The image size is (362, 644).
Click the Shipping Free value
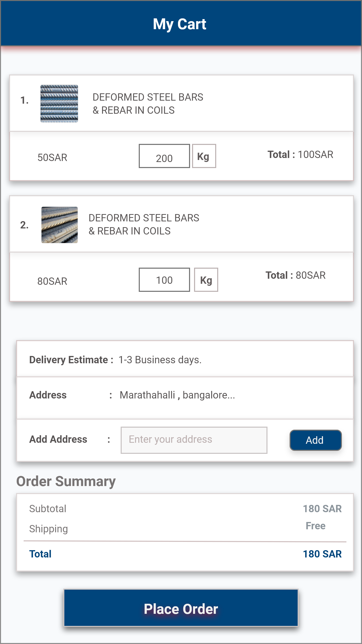315,526
